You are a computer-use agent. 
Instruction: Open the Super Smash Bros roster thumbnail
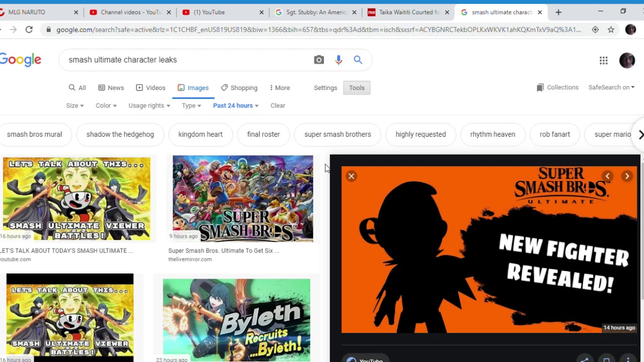243,199
